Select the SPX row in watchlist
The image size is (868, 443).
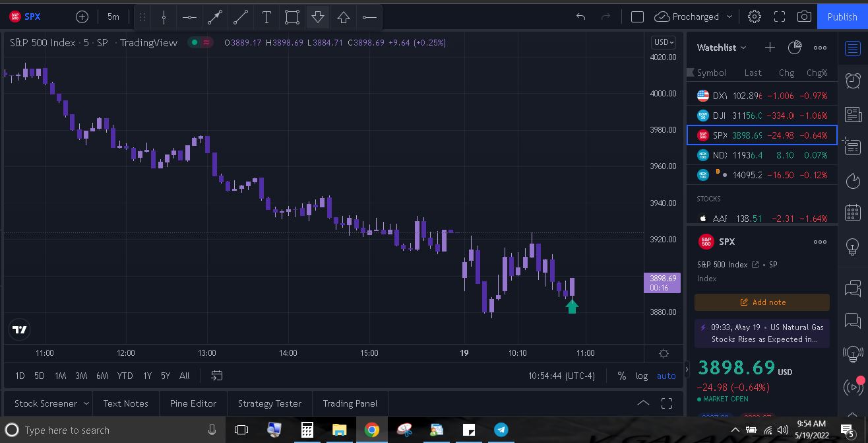click(x=762, y=135)
